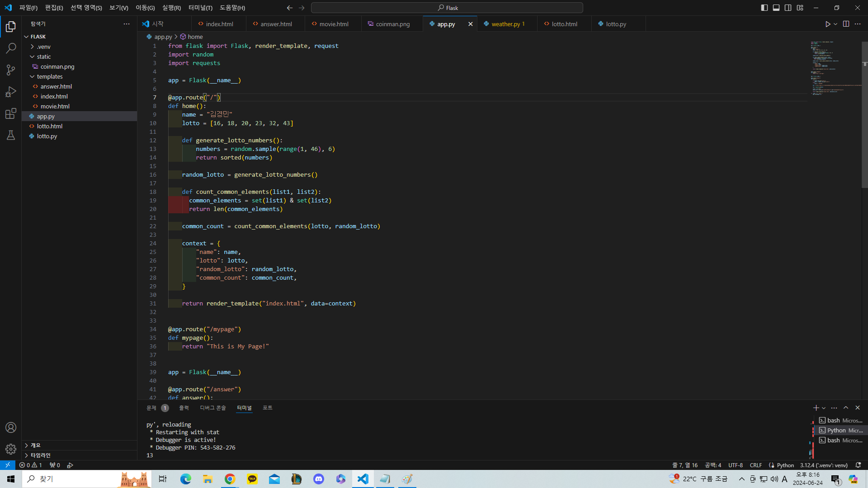Switch to the weather.py editor tab

tap(505, 24)
